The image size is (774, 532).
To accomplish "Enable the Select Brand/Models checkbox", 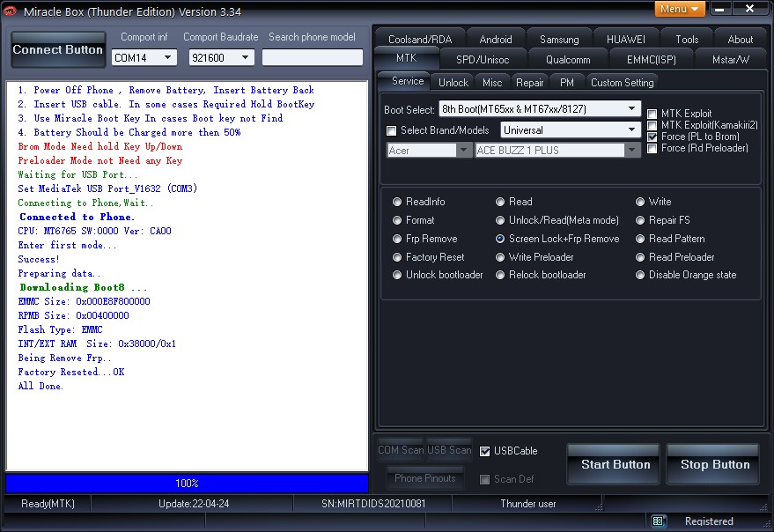I will (392, 130).
